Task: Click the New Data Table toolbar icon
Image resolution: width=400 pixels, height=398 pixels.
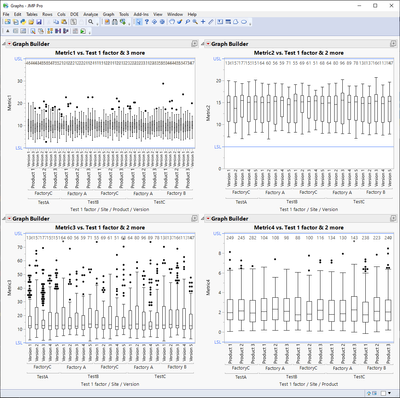Action: tap(7, 22)
